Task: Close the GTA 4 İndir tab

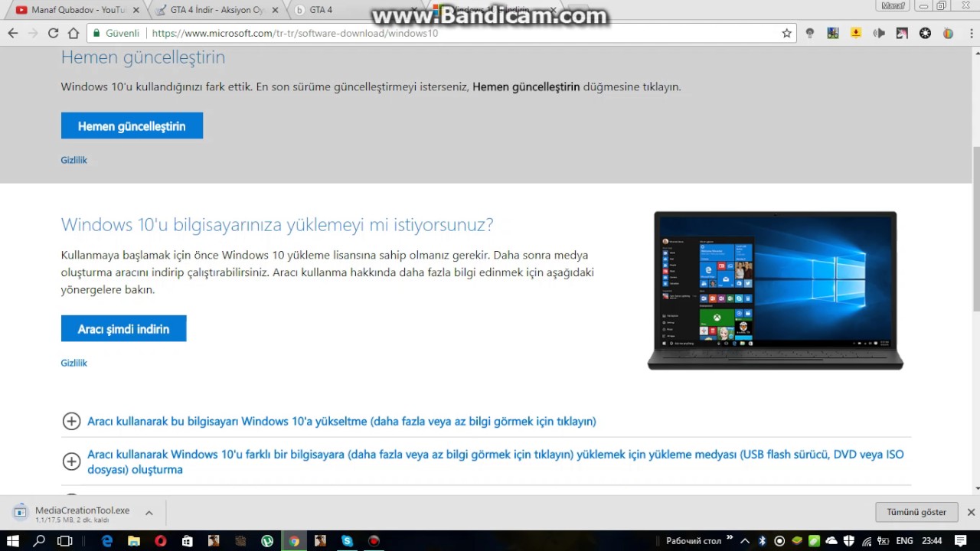Action: [275, 10]
